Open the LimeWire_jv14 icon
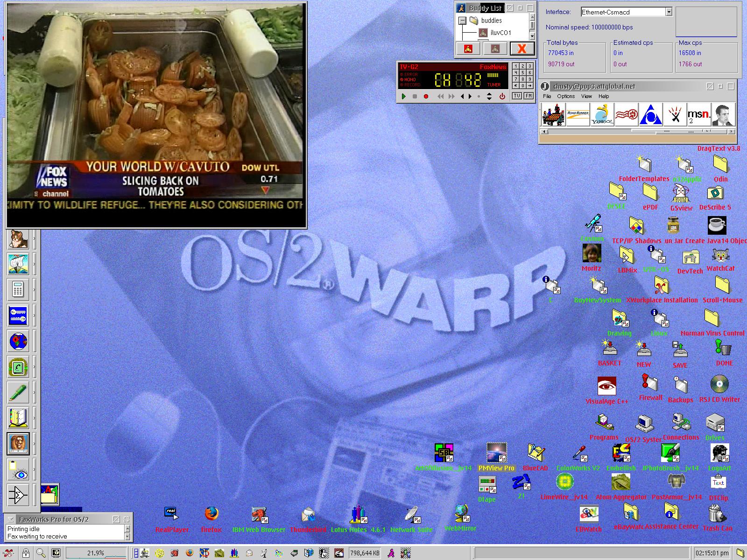 coord(564,482)
